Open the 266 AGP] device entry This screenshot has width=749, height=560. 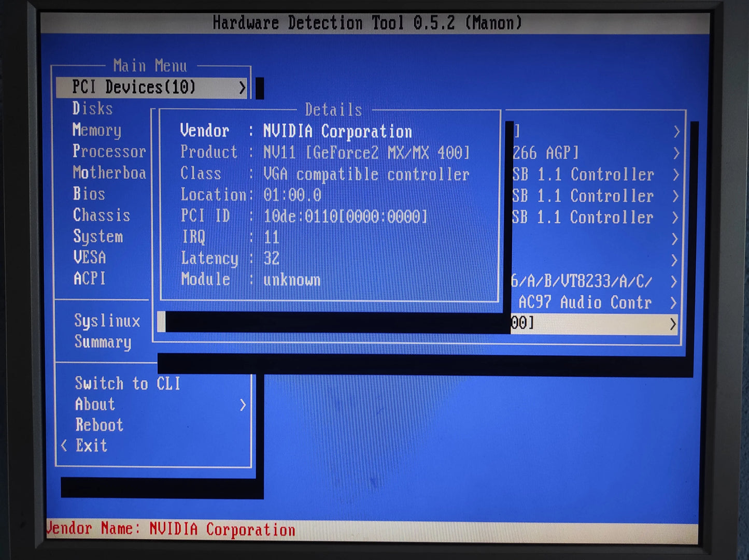(x=595, y=153)
